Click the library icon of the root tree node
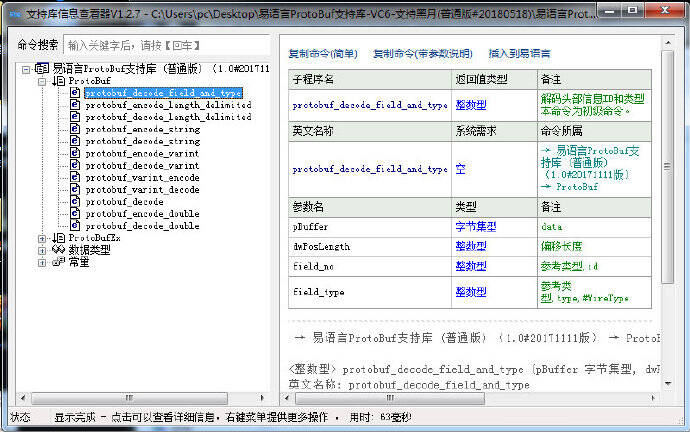 42,69
